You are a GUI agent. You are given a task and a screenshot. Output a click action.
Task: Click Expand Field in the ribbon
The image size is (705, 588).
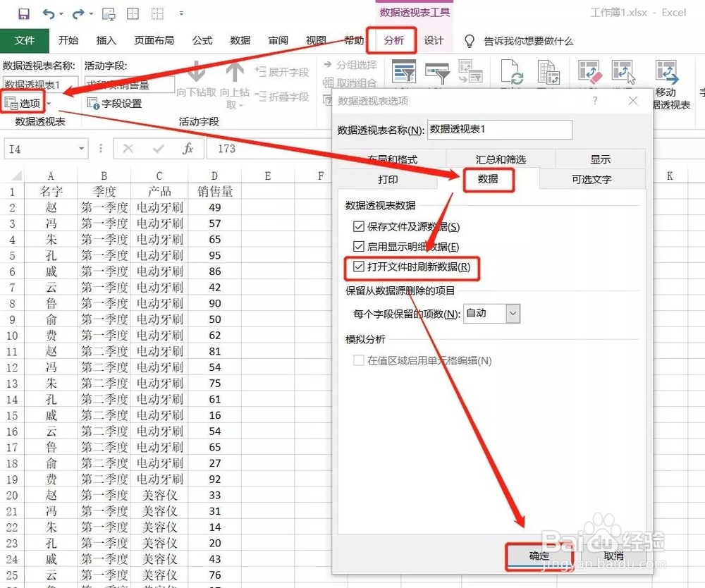pyautogui.click(x=282, y=72)
